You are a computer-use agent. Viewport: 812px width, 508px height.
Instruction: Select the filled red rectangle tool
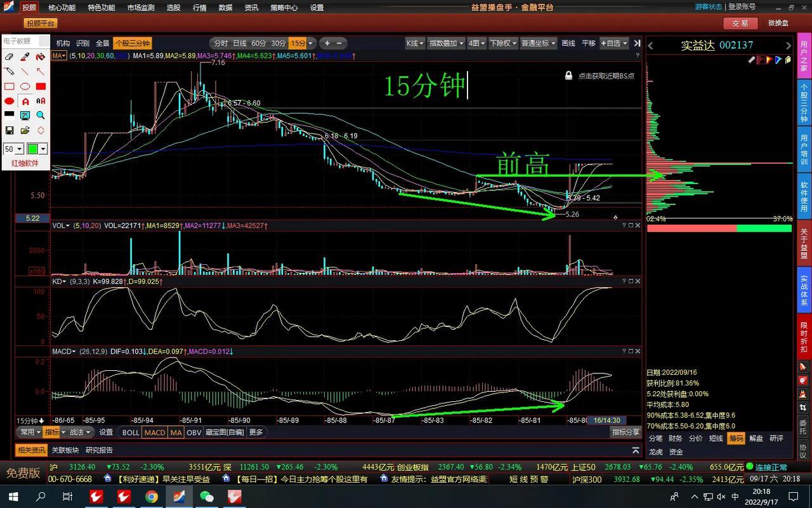click(41, 86)
